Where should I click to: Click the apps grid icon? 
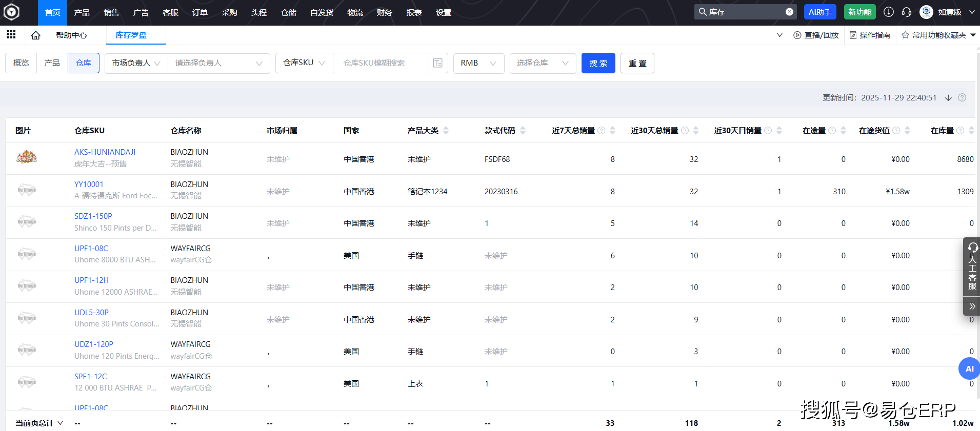(x=11, y=34)
